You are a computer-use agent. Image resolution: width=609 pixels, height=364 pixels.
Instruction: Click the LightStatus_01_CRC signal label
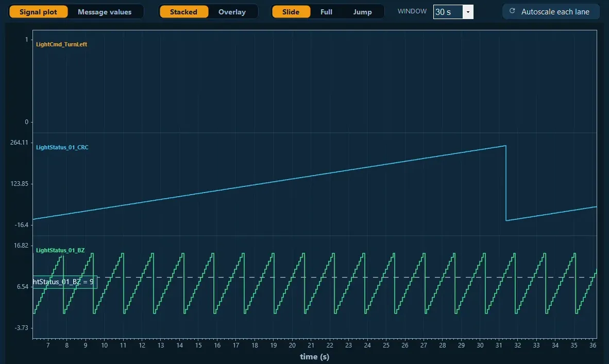pos(62,147)
